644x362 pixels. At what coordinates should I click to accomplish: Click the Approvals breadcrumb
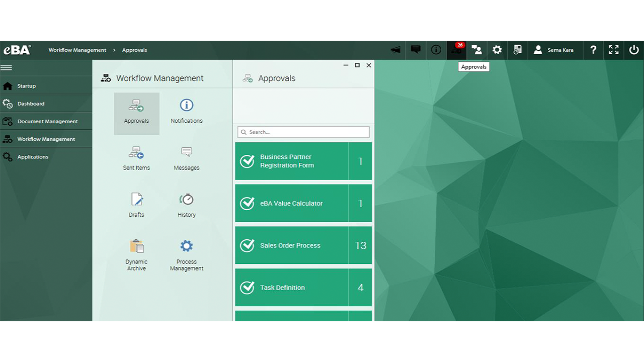[x=134, y=50]
